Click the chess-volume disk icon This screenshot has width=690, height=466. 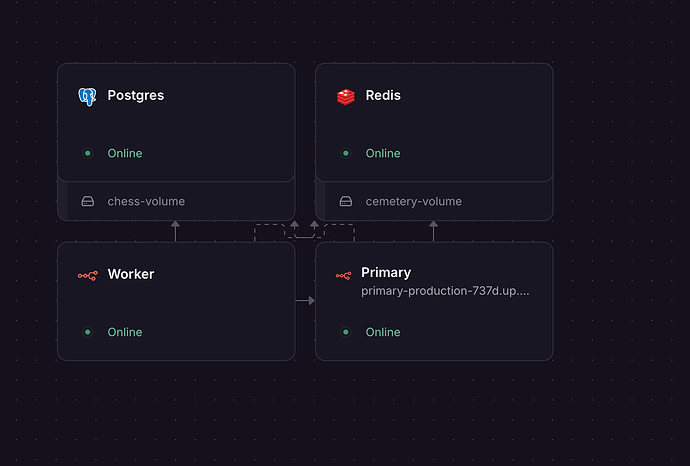pos(87,201)
